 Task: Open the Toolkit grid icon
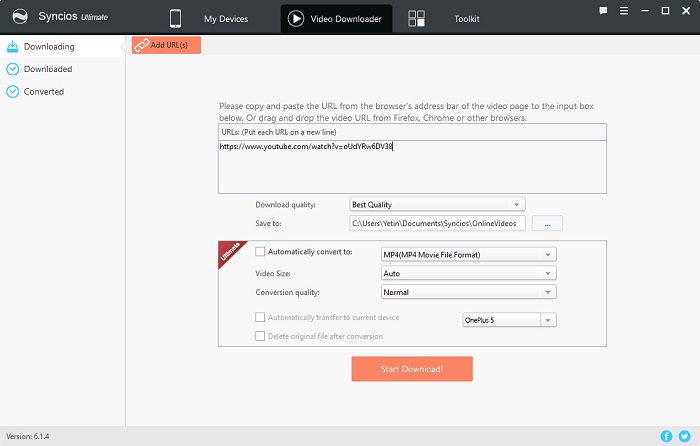(416, 19)
